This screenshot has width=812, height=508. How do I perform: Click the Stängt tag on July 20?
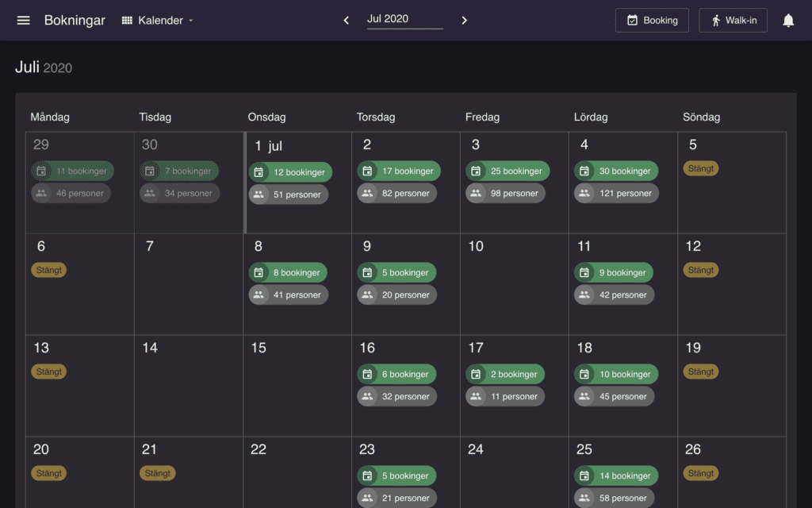click(48, 473)
